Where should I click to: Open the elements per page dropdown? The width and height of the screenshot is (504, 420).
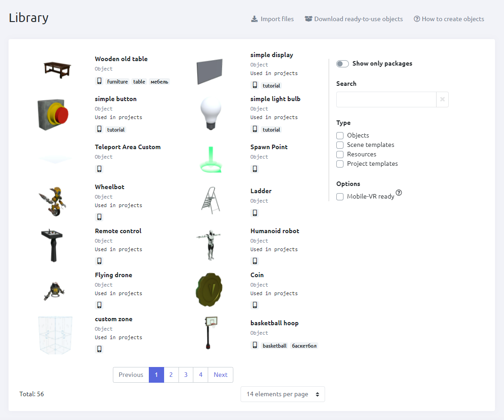tap(282, 394)
